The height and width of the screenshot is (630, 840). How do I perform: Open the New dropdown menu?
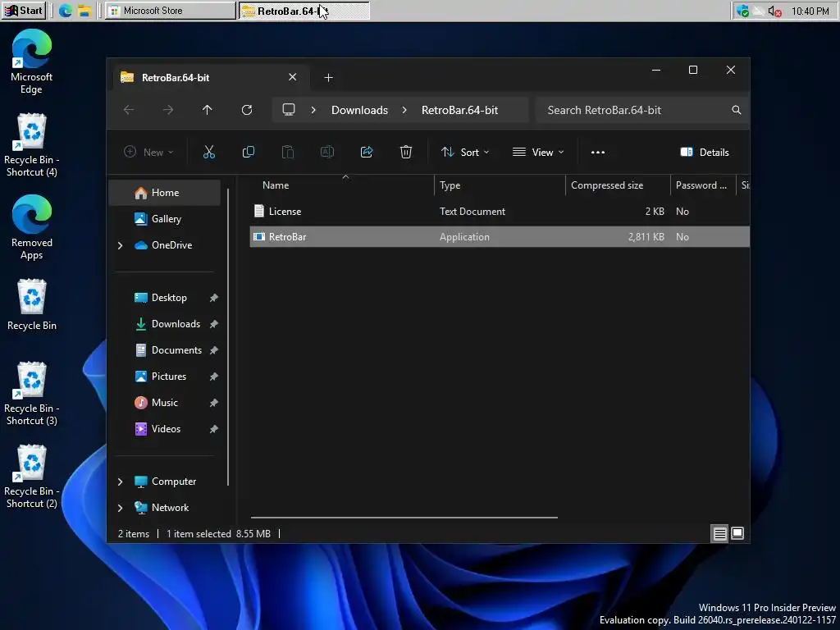click(x=148, y=152)
